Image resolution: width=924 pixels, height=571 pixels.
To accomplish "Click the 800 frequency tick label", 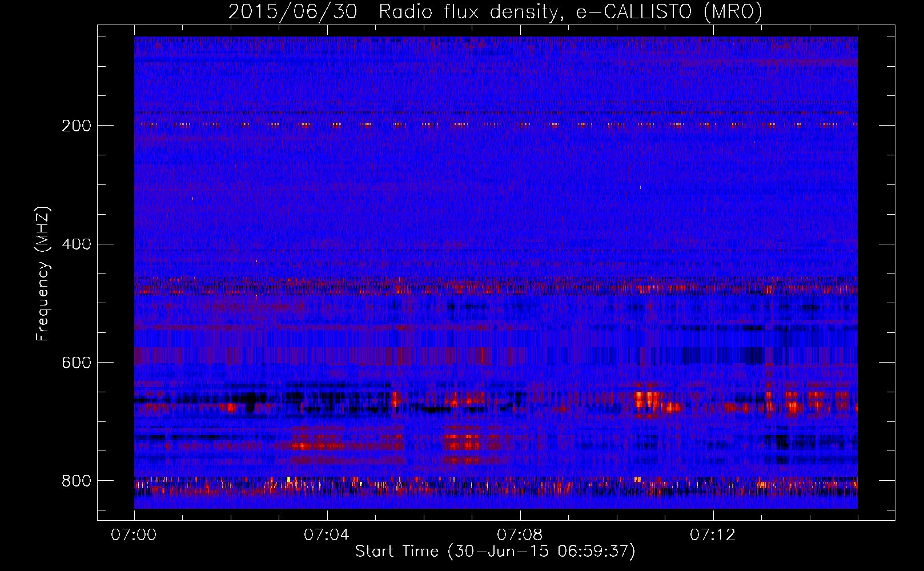I will tap(76, 481).
